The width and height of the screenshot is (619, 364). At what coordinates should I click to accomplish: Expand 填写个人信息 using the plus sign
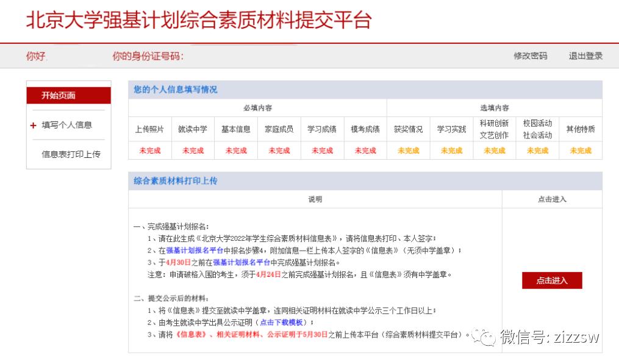tap(32, 125)
